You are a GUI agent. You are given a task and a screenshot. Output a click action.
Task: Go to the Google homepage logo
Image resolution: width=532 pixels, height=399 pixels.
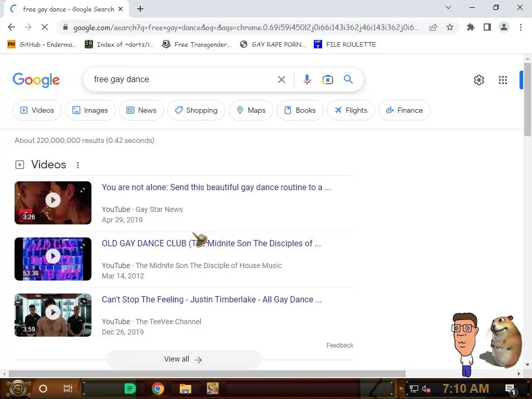(36, 80)
